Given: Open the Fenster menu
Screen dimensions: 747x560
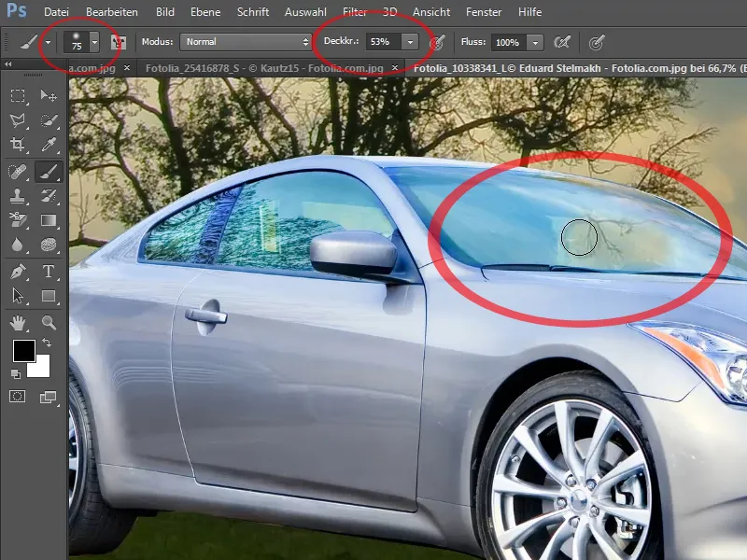Looking at the screenshot, I should click(484, 12).
